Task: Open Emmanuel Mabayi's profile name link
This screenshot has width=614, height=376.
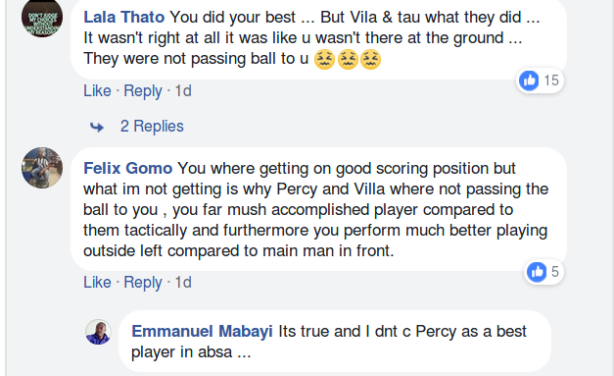Action: pos(202,331)
